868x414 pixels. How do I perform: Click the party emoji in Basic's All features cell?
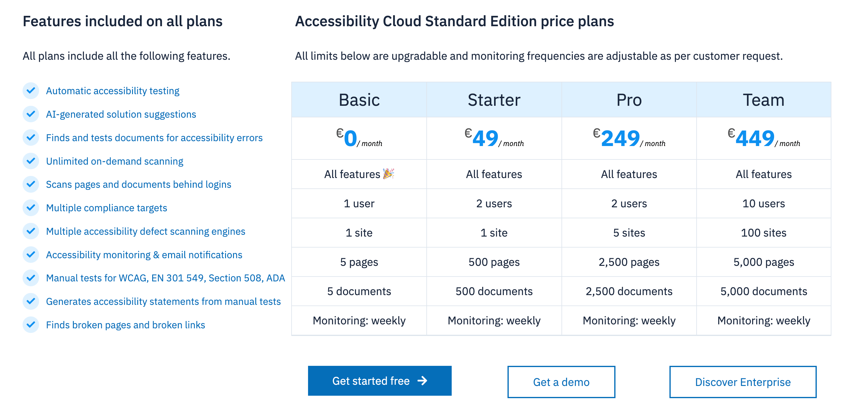388,174
